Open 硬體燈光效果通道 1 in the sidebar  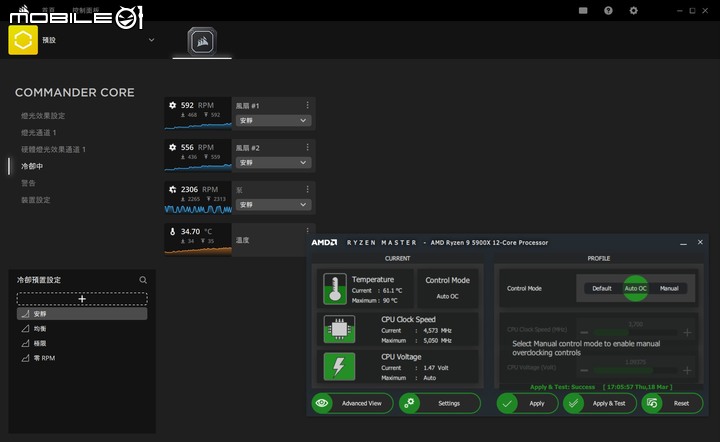(53, 149)
